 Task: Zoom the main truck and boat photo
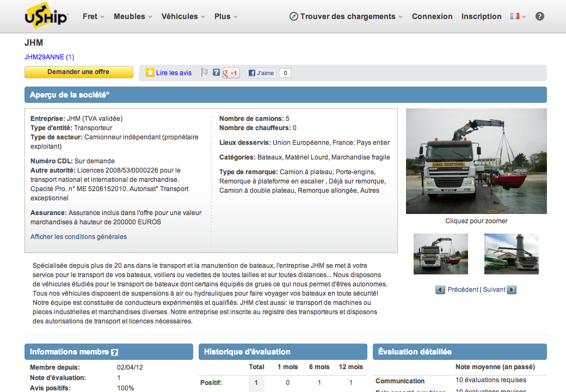[476, 161]
